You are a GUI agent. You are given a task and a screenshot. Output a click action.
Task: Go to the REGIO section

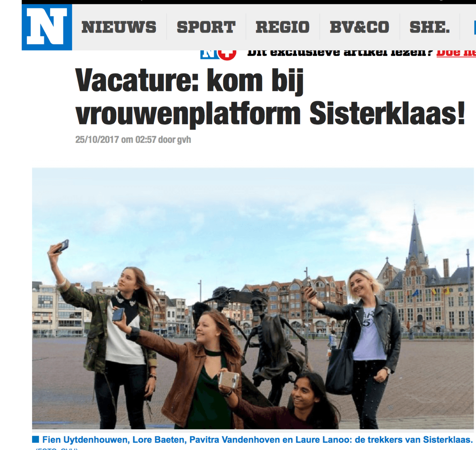pos(282,27)
